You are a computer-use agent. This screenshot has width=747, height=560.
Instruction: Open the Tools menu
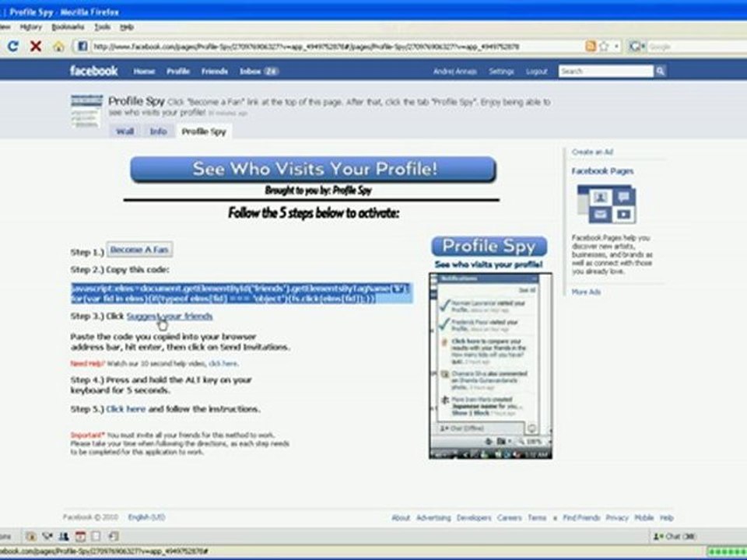[103, 27]
